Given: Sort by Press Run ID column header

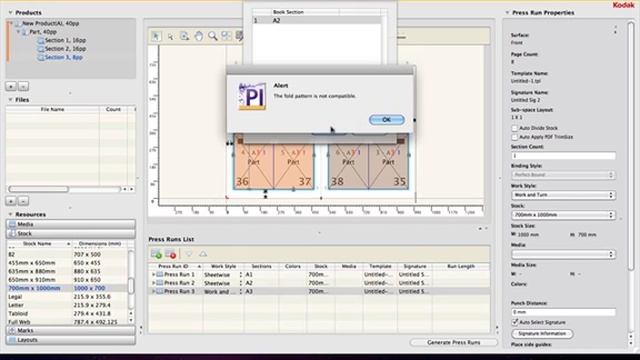Looking at the screenshot, I should click(x=176, y=266).
